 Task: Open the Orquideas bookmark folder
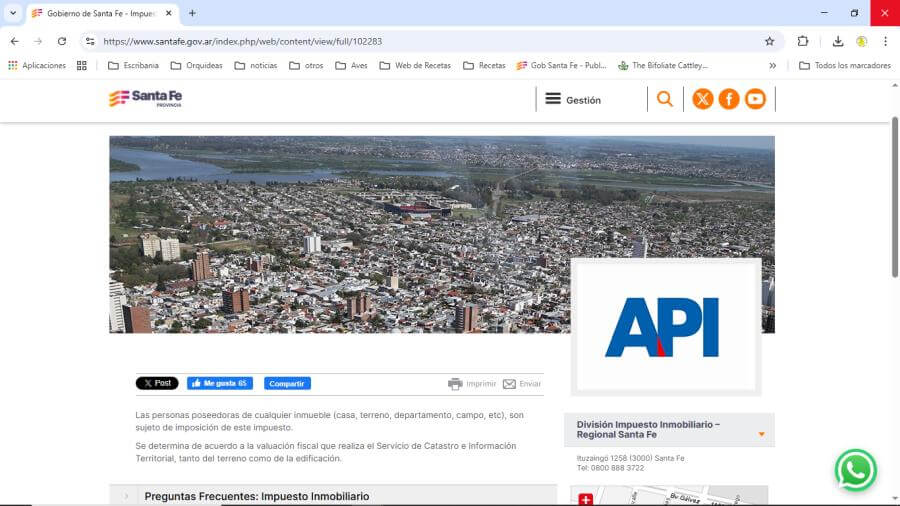pos(196,65)
